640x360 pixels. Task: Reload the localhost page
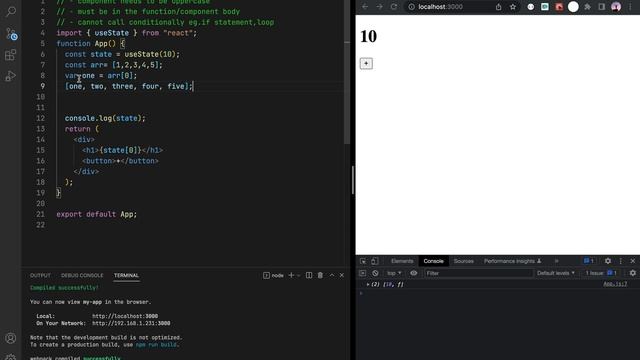(x=393, y=7)
